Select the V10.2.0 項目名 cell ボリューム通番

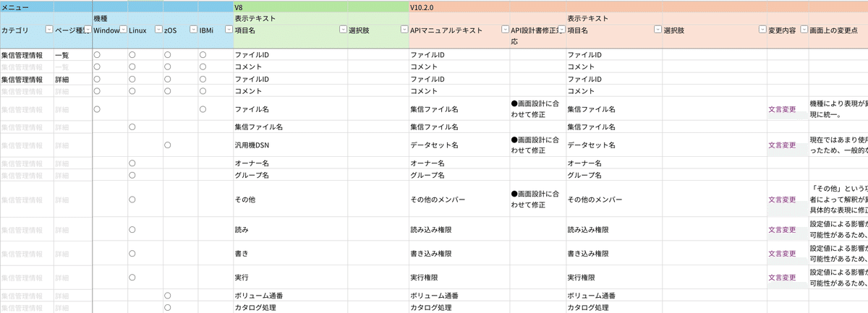point(614,296)
